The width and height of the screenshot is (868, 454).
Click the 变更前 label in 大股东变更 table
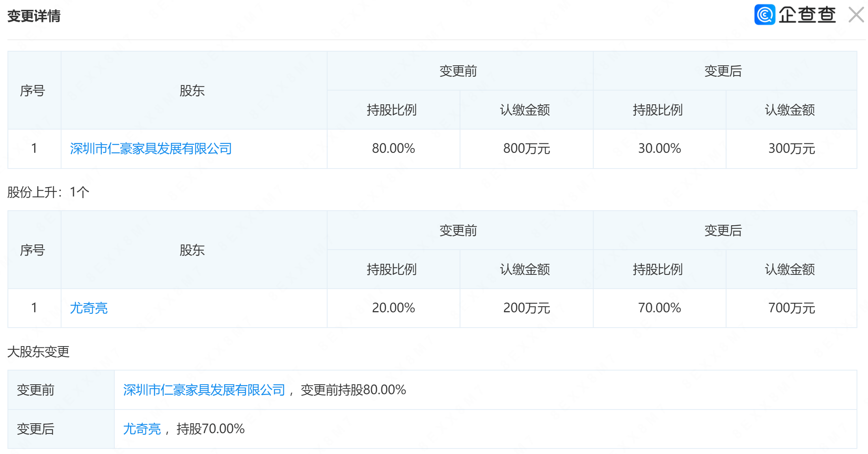35,390
